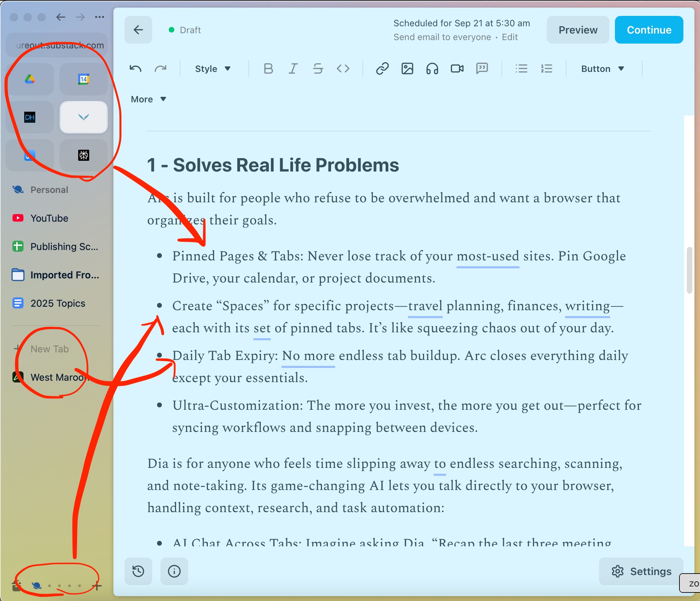Switch to the 2025 Topics tab
This screenshot has width=700, height=601.
point(57,303)
